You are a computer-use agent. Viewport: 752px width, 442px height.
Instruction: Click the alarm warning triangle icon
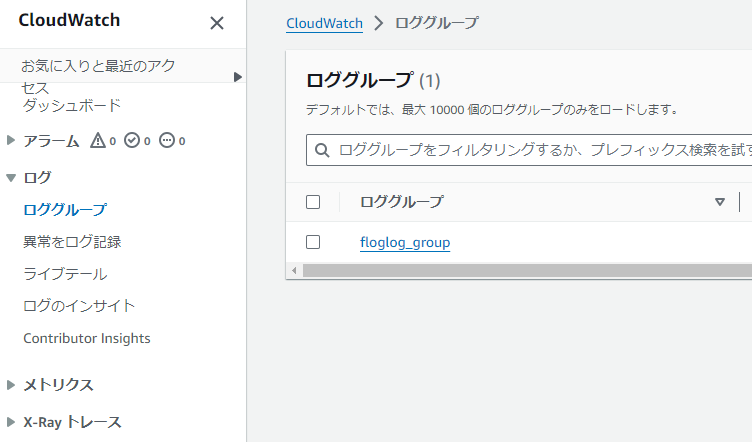point(98,140)
